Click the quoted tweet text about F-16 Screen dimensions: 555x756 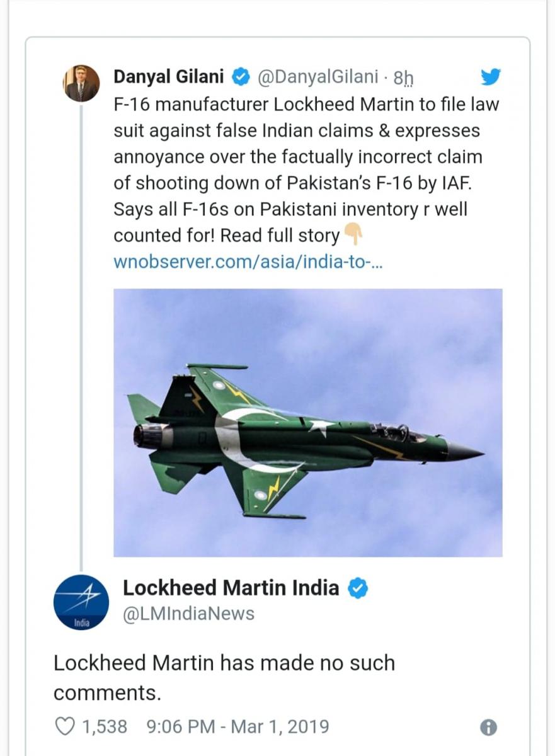coord(306,169)
